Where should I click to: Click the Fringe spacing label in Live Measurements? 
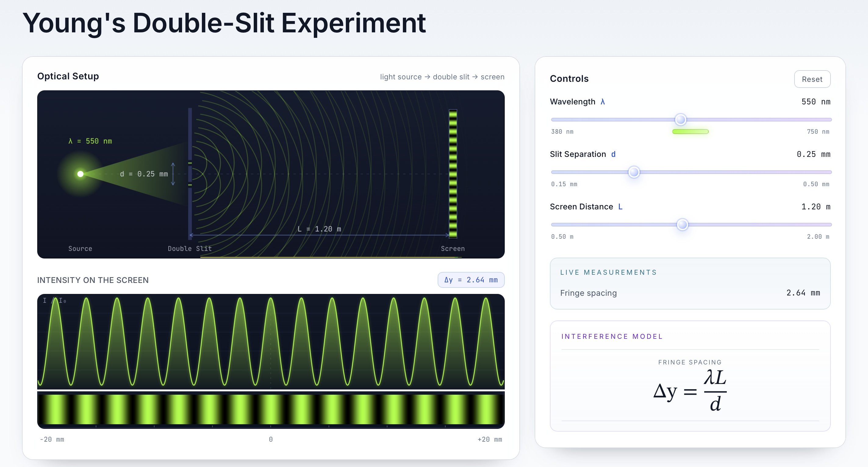click(588, 293)
